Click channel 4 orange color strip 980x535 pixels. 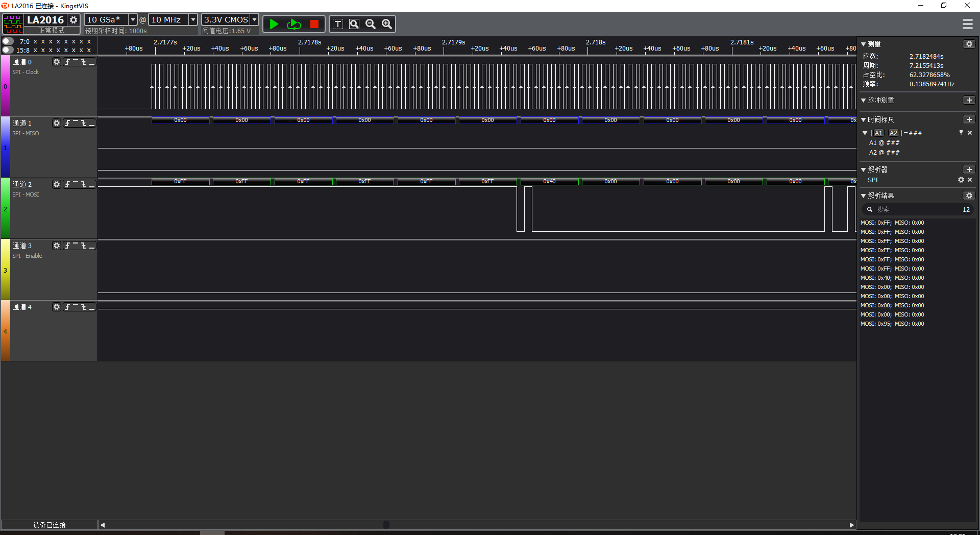tap(5, 331)
